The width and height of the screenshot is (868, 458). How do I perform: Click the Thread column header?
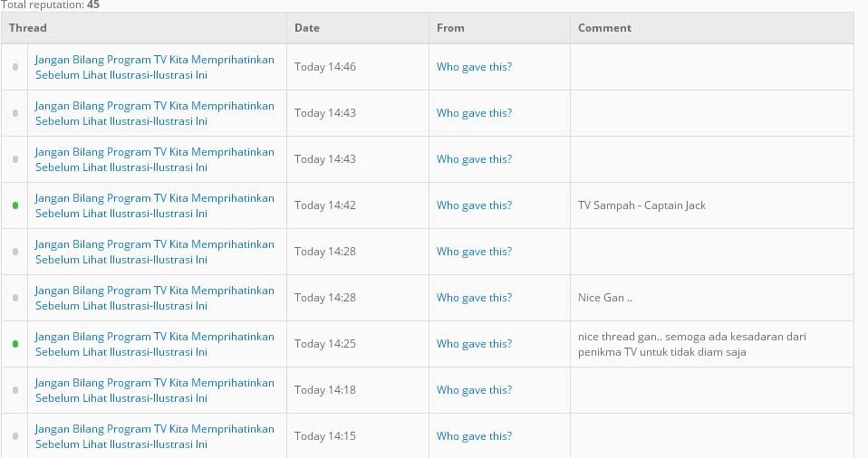coord(28,28)
